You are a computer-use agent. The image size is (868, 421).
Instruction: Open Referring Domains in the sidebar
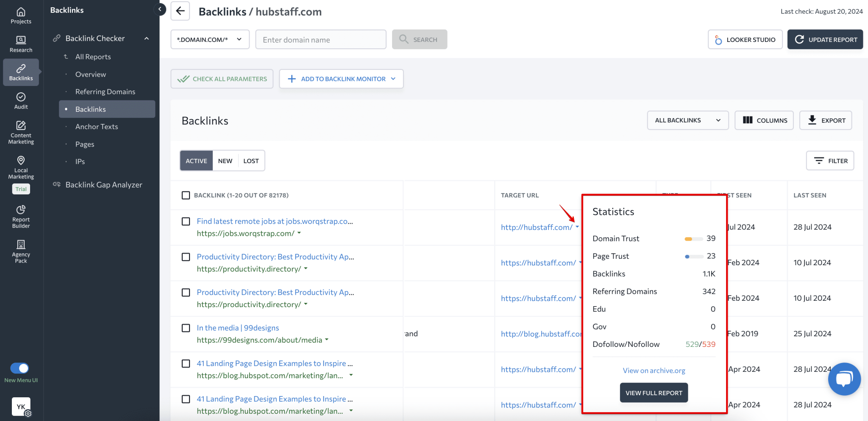click(x=105, y=91)
